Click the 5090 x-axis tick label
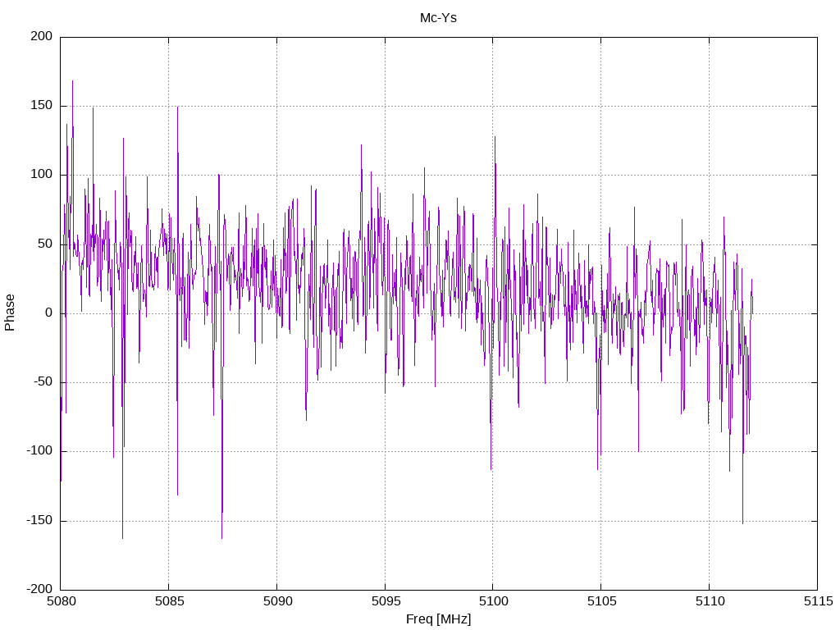The height and width of the screenshot is (630, 840). coord(277,601)
